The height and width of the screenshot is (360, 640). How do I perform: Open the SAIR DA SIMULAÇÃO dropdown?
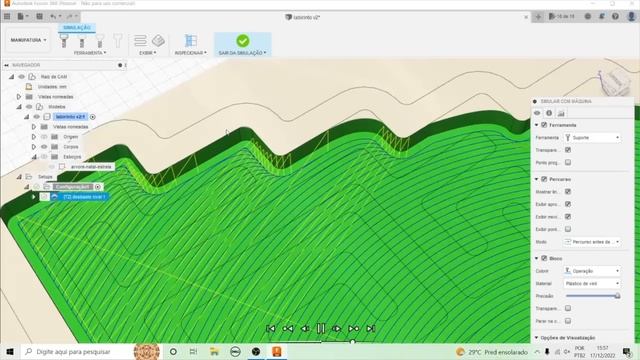point(242,53)
